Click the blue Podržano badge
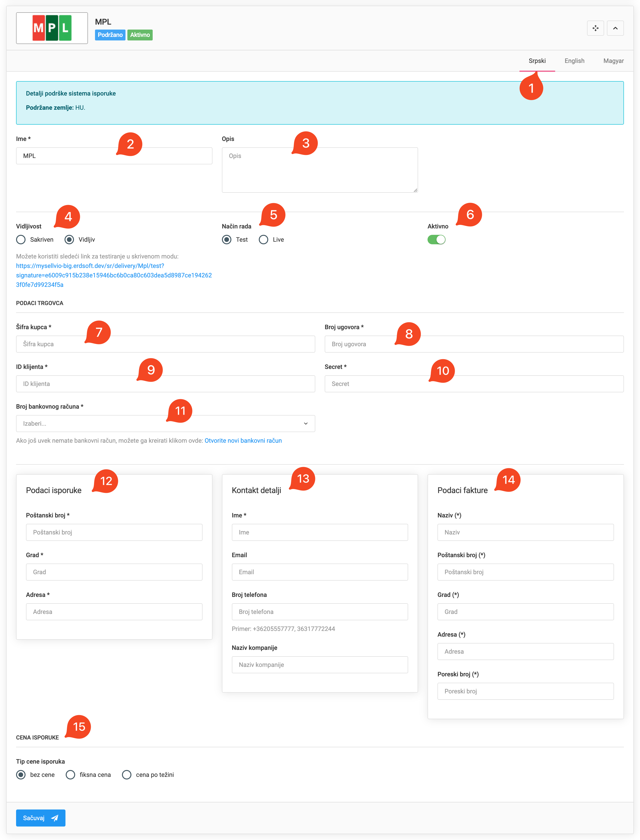This screenshot has height=840, width=640. 110,35
